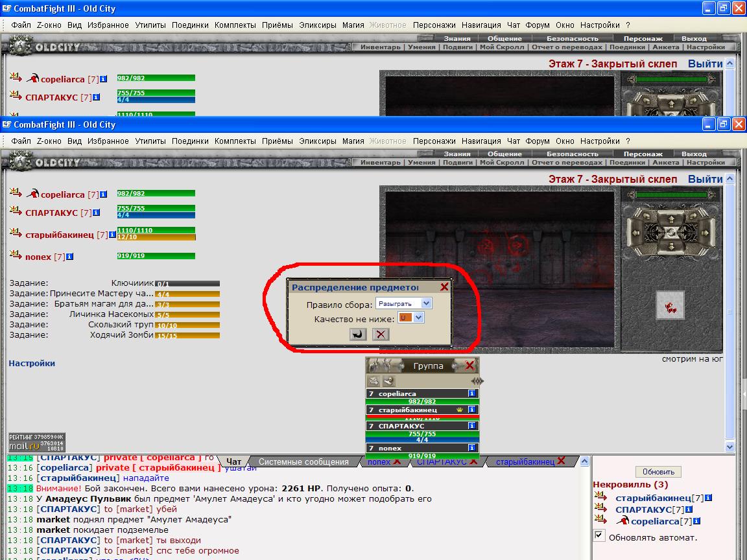Open the front window's СПАРТАКУС info icon in the party list
Image resolution: width=747 pixels, height=560 pixels.
point(96,213)
